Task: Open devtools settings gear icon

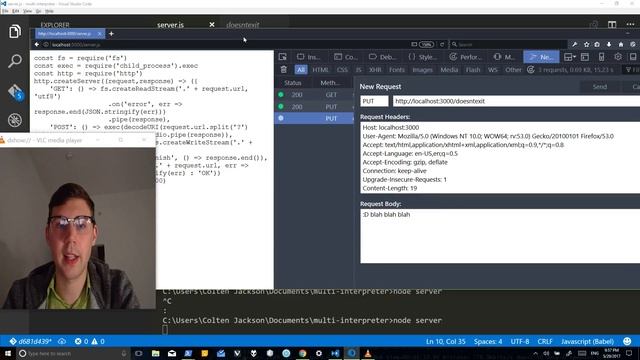Action: click(x=618, y=57)
